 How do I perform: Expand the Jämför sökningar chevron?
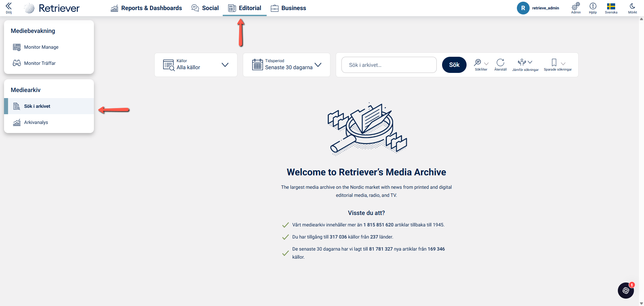click(x=530, y=62)
